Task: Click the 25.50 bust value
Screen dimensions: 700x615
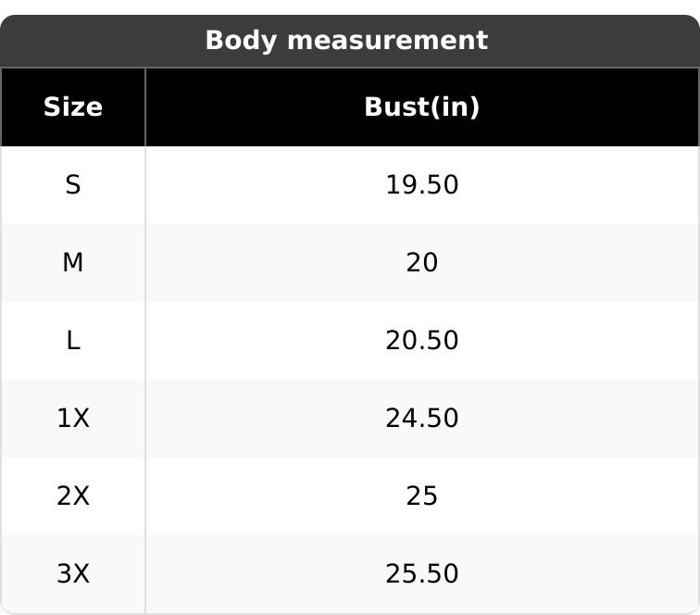Action: pos(421,574)
